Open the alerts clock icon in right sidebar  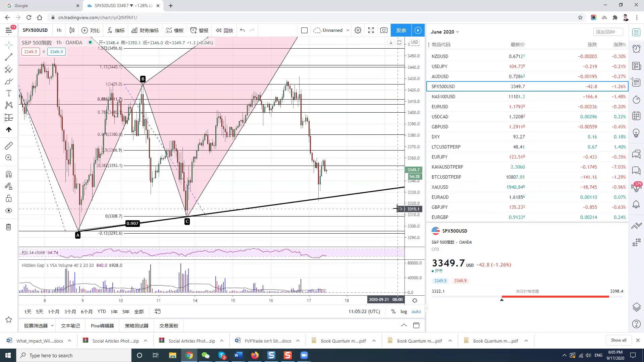click(x=636, y=49)
